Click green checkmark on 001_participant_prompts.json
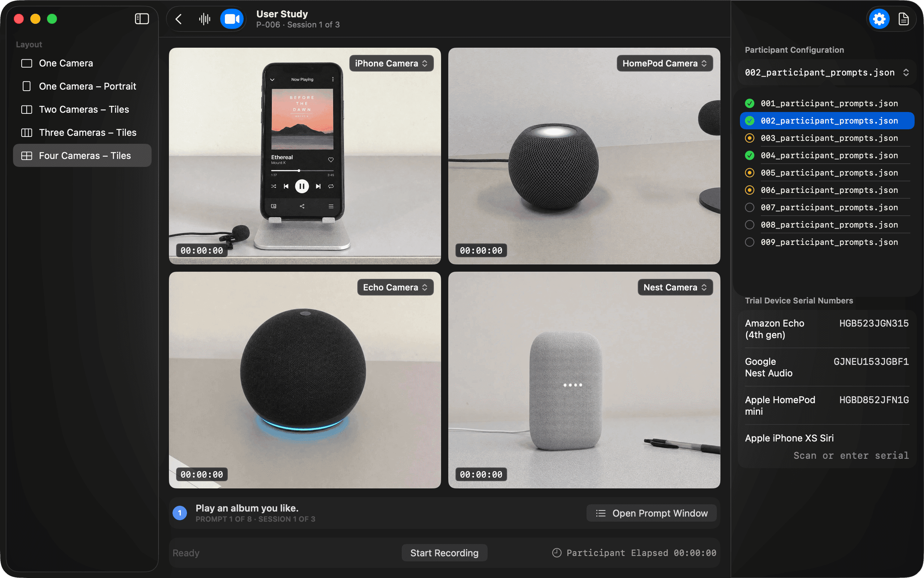The image size is (924, 578). click(750, 103)
